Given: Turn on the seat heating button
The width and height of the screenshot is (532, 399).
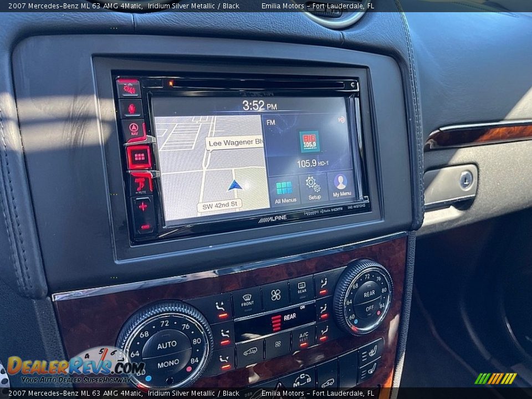Looking at the screenshot, I should (x=371, y=351).
